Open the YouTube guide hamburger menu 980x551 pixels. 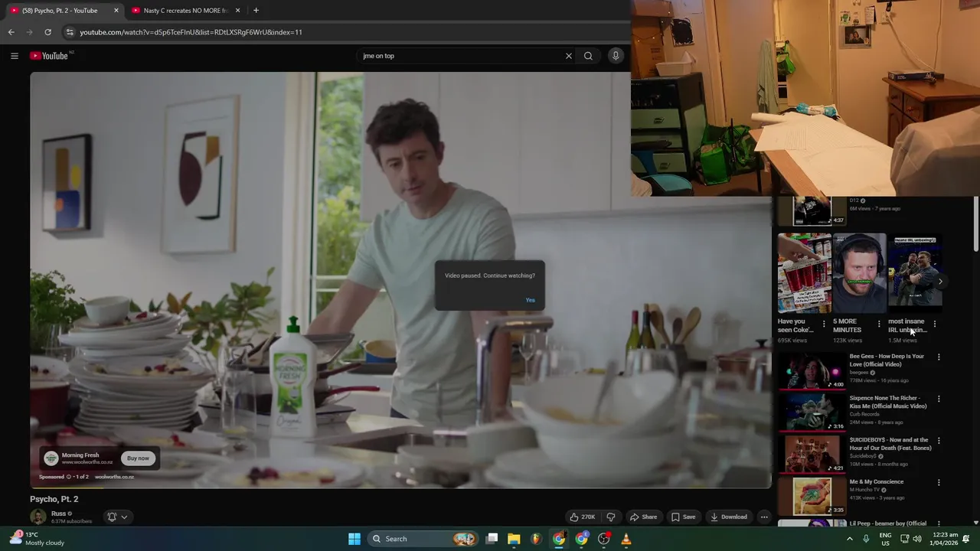[14, 56]
